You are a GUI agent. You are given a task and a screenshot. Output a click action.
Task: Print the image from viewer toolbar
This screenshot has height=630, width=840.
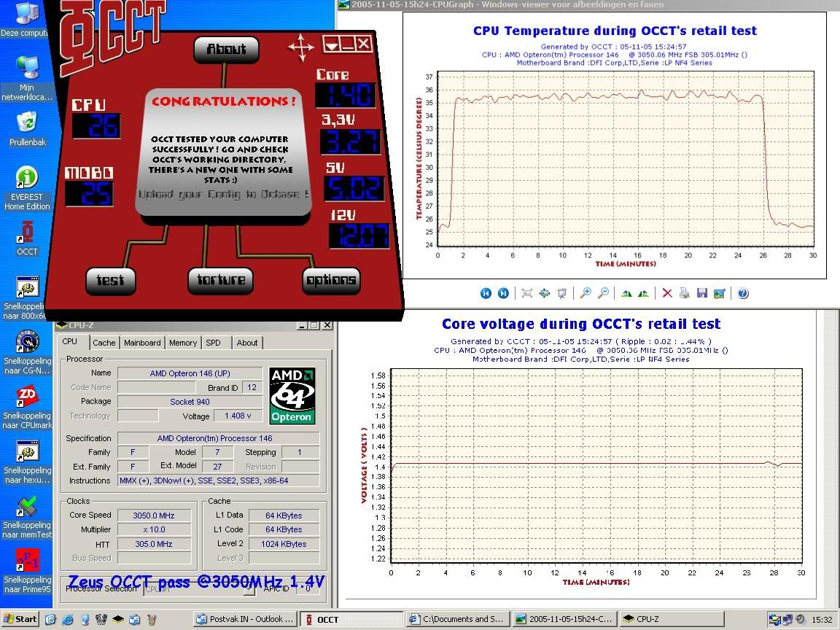[684, 293]
